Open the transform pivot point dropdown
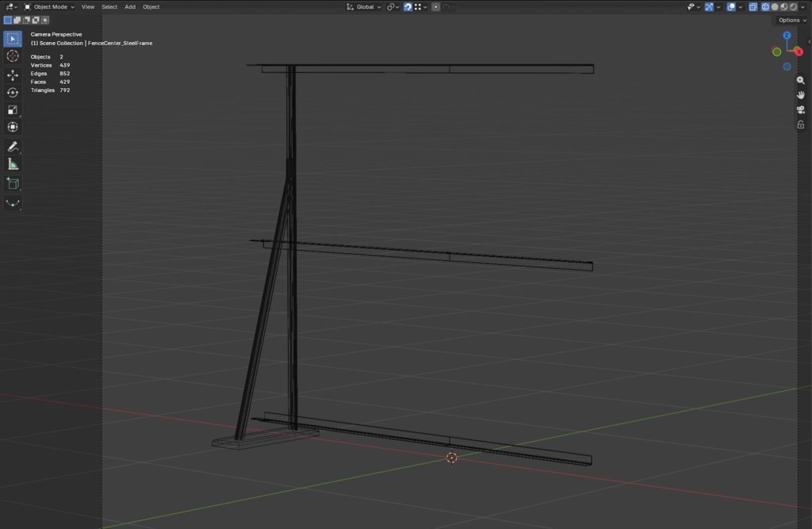This screenshot has width=812, height=529. 393,6
